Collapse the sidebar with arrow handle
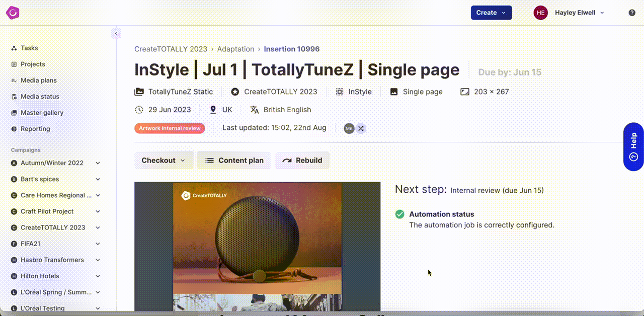Viewport: 644px width, 316px height. (116, 34)
